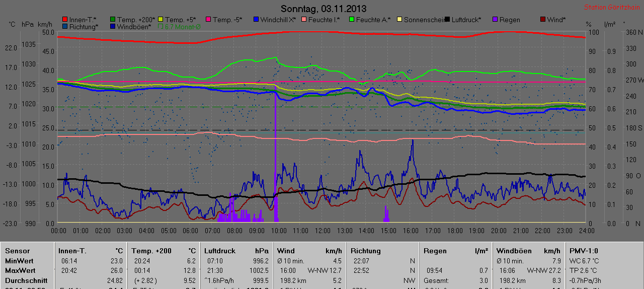Click the Luftdruck average 999.5
Screen dimensions: 644x289
[x=260, y=280]
